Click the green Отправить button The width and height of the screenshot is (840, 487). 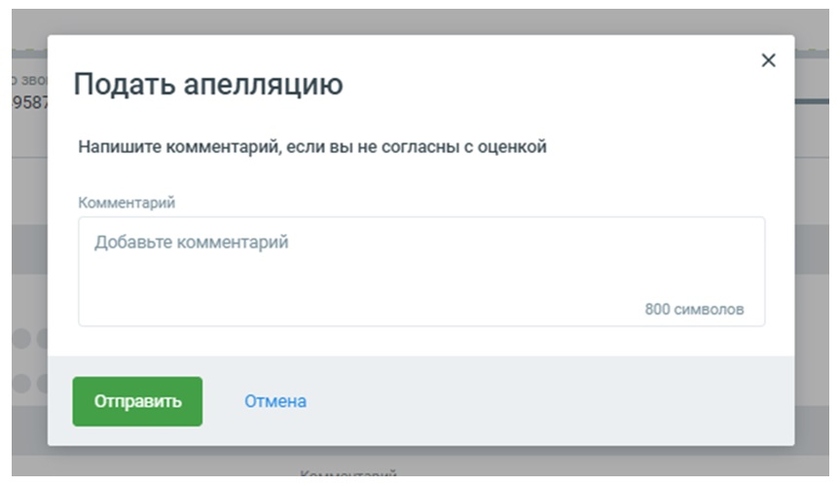(137, 401)
